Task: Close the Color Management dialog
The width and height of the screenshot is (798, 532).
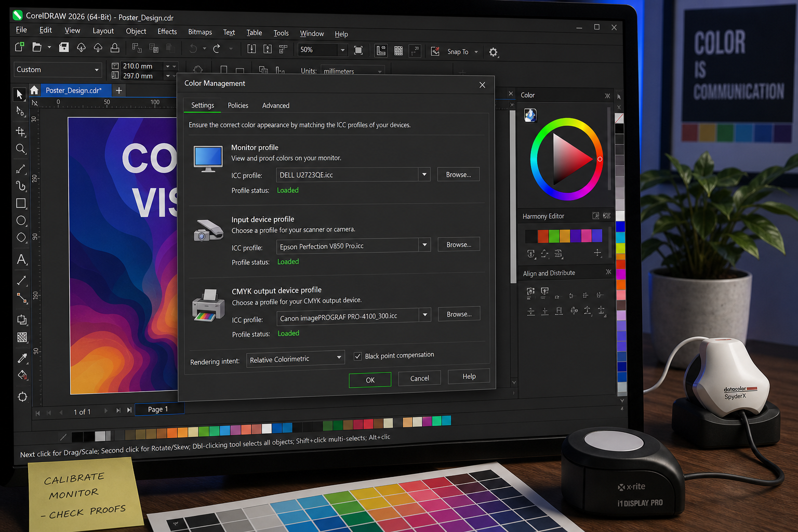Action: tap(482, 85)
